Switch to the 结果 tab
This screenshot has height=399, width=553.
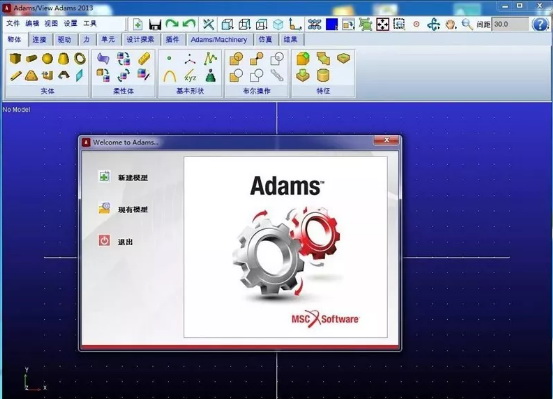[291, 40]
